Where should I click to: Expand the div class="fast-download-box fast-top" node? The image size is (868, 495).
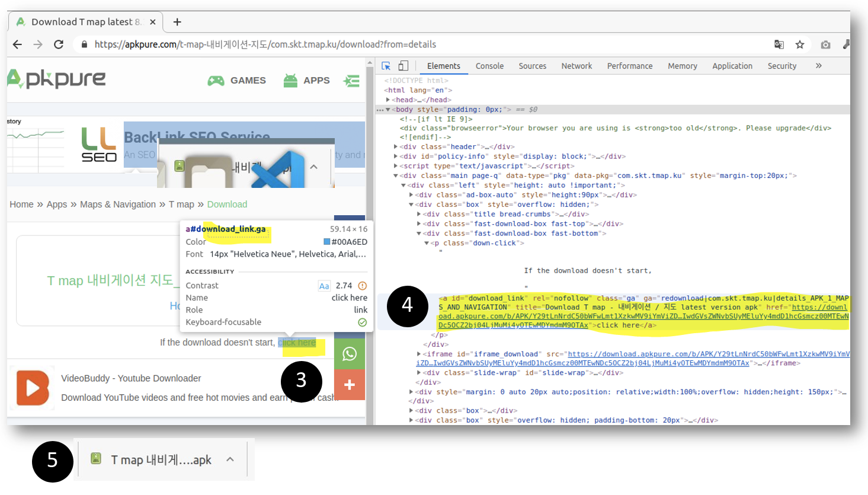(419, 224)
